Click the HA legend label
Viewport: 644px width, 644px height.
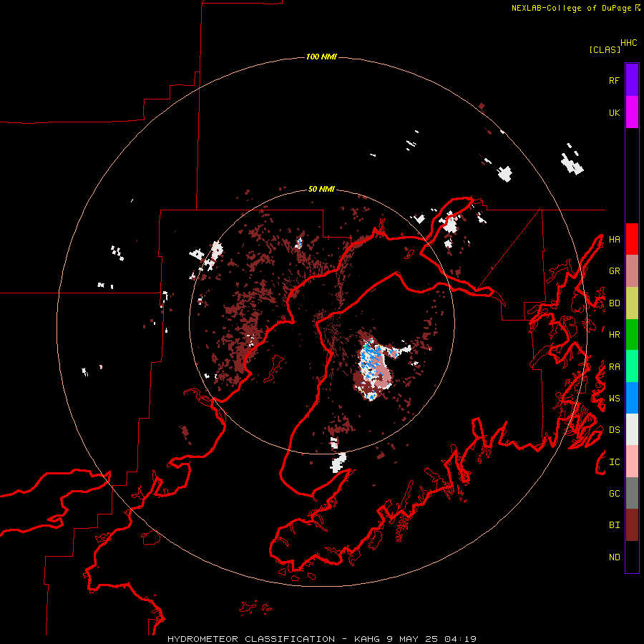pyautogui.click(x=614, y=240)
